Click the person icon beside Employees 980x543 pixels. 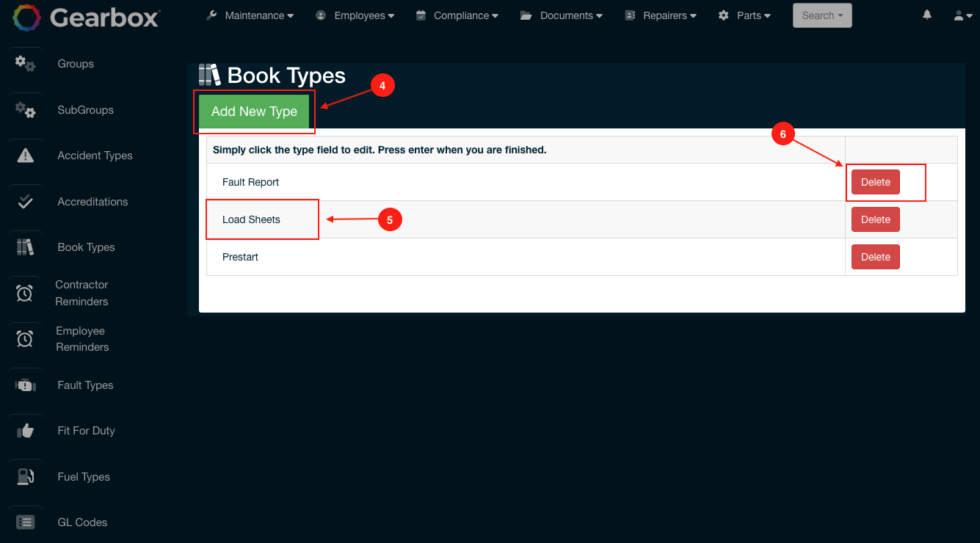point(321,15)
